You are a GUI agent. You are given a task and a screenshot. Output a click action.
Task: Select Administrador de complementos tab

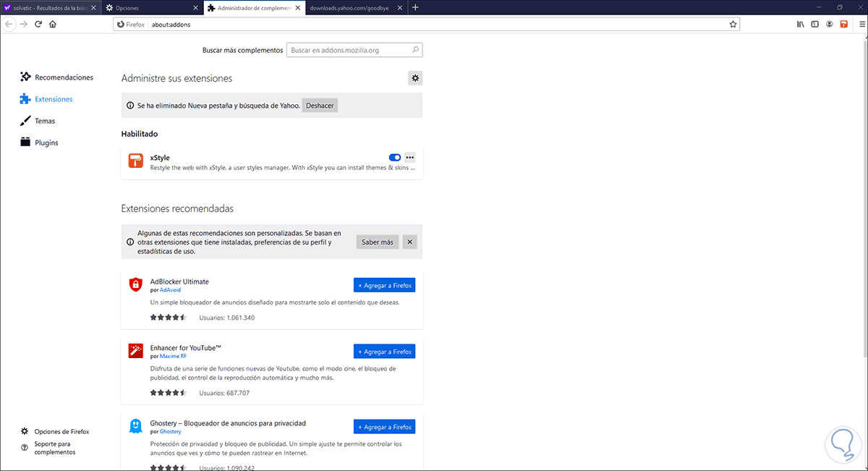[x=253, y=7]
